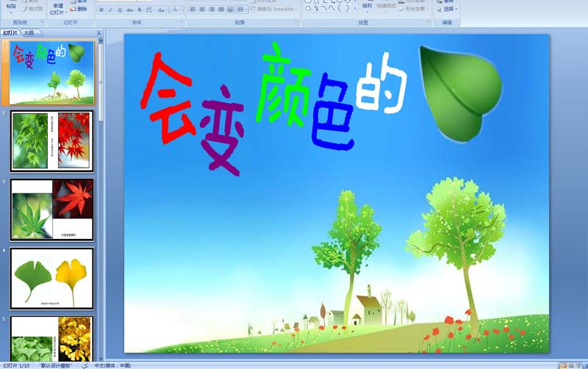This screenshot has height=369, width=588.
Task: Click the red 会 character on slide
Action: [x=168, y=98]
